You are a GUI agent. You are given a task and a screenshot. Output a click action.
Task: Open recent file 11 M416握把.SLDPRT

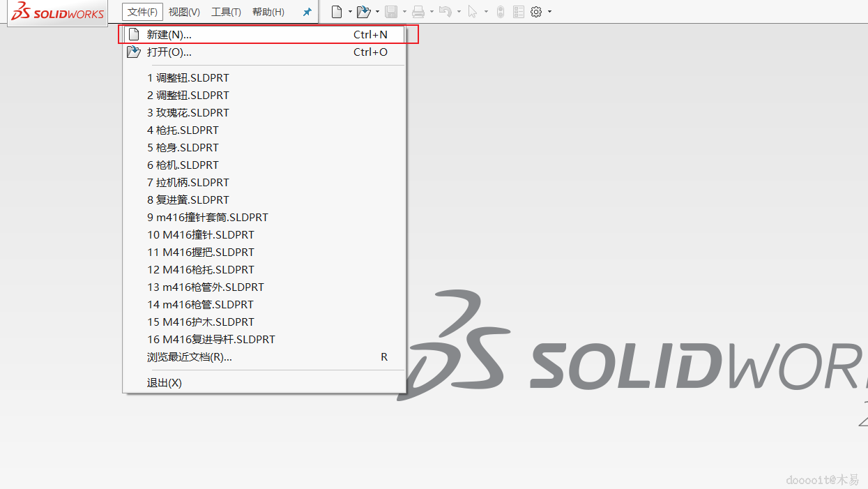(x=264, y=253)
